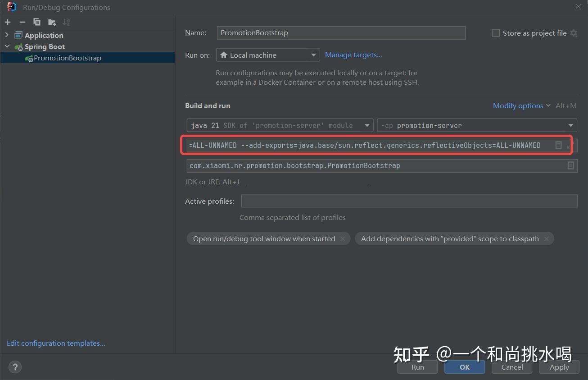This screenshot has height=380, width=588.
Task: Open the Manage targets link
Action: [x=353, y=55]
